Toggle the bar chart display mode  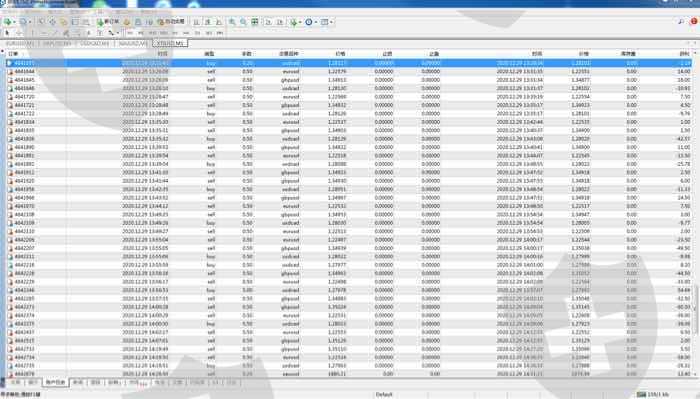(x=196, y=21)
